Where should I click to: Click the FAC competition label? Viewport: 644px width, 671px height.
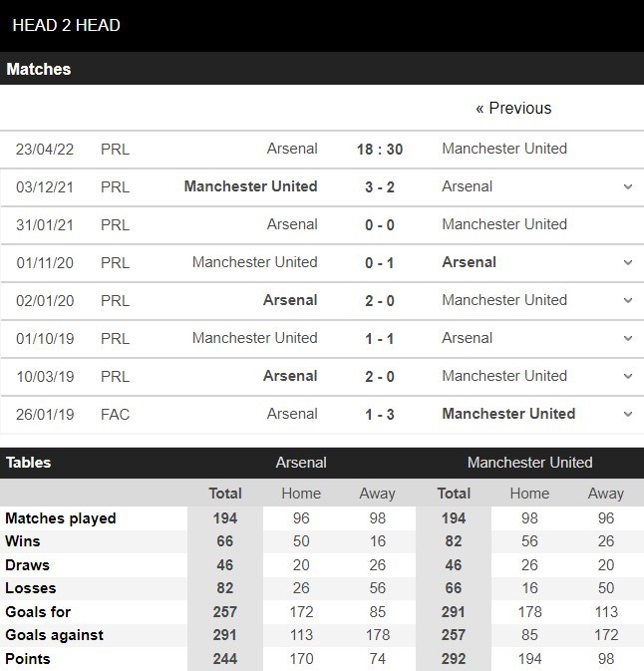point(116,414)
